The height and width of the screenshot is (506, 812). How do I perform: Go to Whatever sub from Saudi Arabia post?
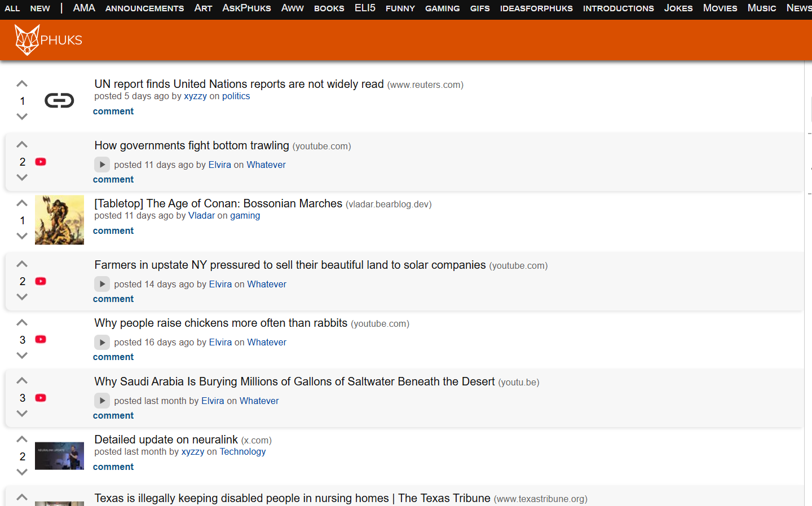pyautogui.click(x=259, y=401)
